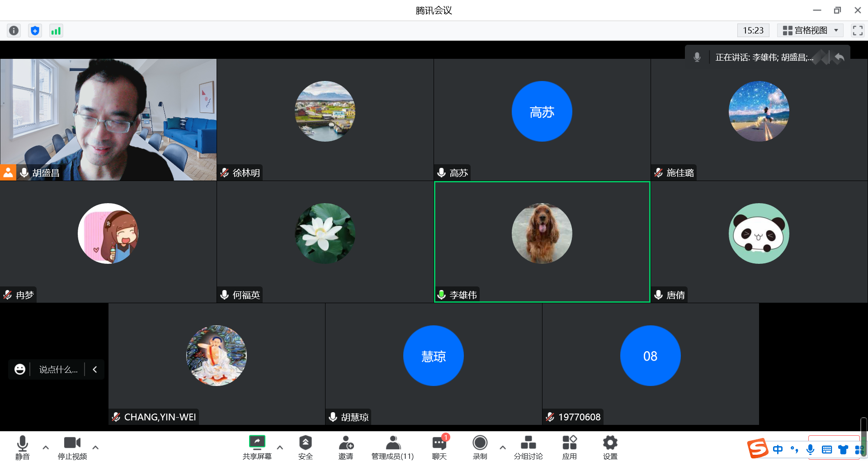Click 施佳璐 muted microphone icon
The width and height of the screenshot is (868, 462).
[x=658, y=172]
